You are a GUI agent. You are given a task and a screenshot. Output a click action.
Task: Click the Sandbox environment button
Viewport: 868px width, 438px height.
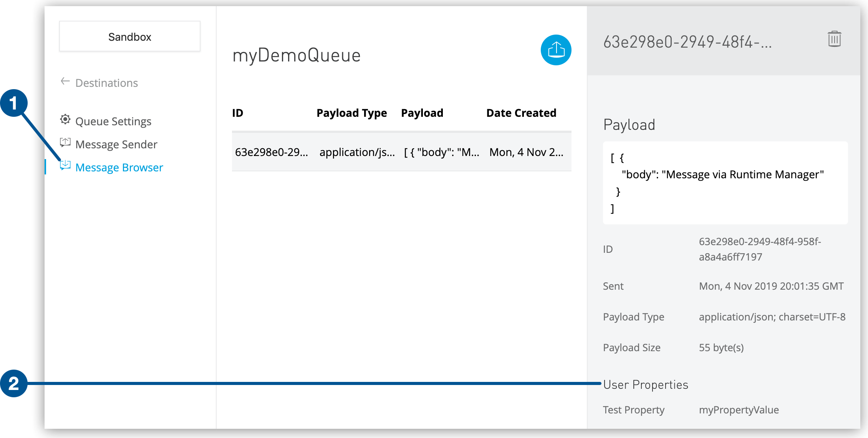[129, 36]
